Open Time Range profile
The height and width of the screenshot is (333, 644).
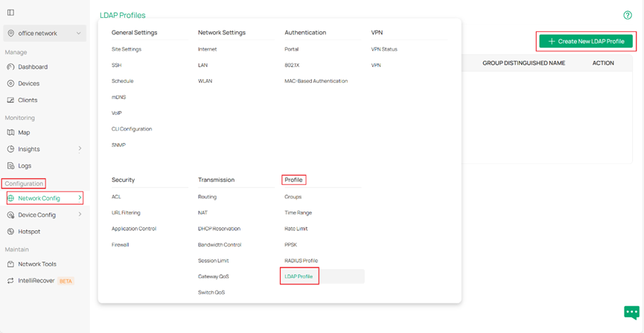[x=299, y=212]
